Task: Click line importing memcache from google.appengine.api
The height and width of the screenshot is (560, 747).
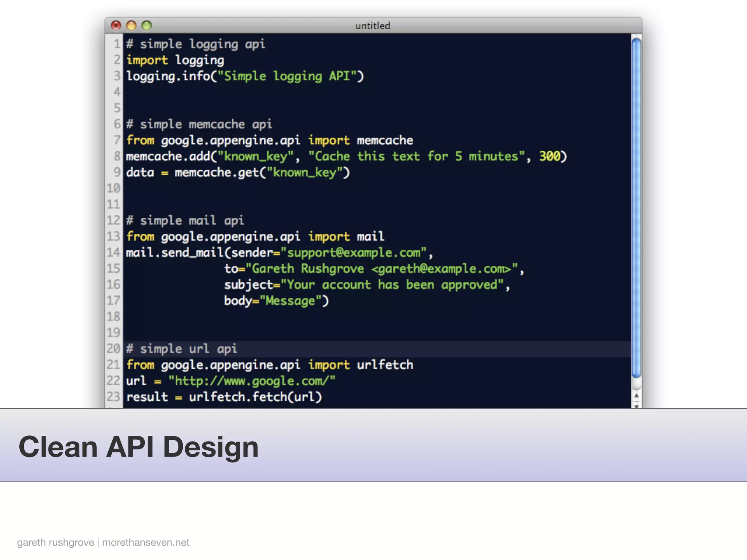Action: pos(270,140)
